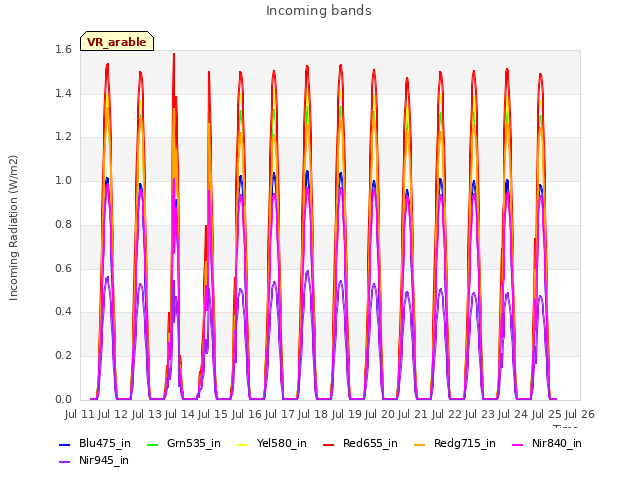The width and height of the screenshot is (640, 480).
Task: Click the Jul 14 x-axis date label
Action: (180, 414)
